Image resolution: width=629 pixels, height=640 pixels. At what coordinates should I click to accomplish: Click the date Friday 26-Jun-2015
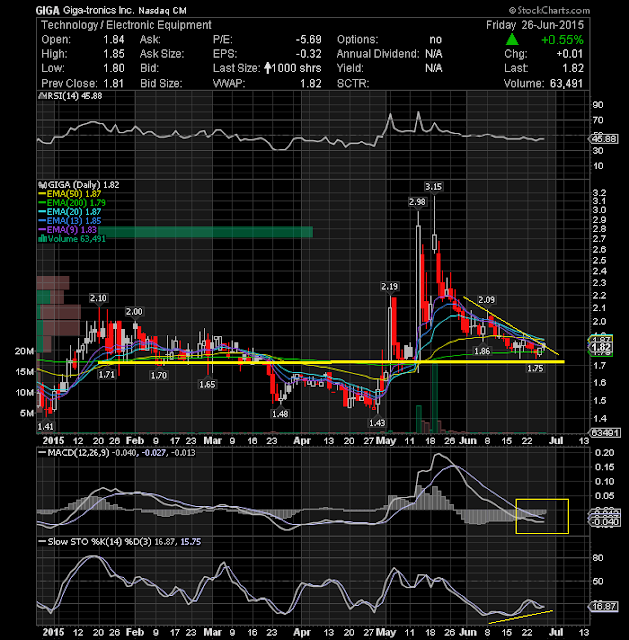[x=535, y=25]
